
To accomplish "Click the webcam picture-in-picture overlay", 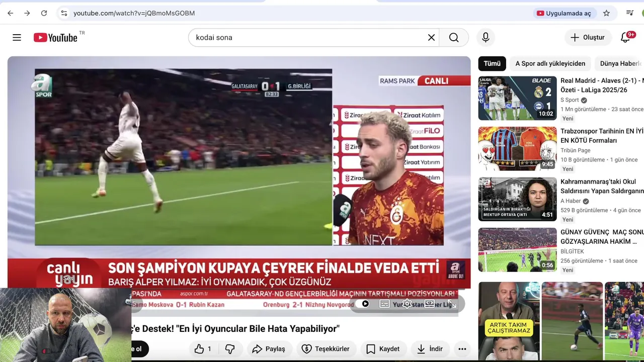I will [65, 325].
